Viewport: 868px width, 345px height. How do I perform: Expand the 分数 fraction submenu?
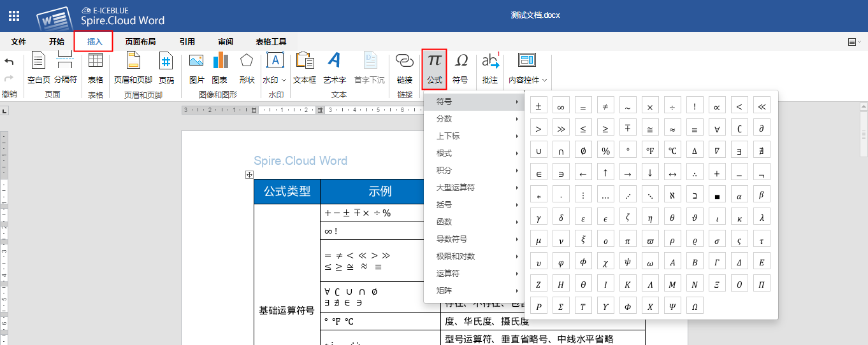tap(474, 119)
